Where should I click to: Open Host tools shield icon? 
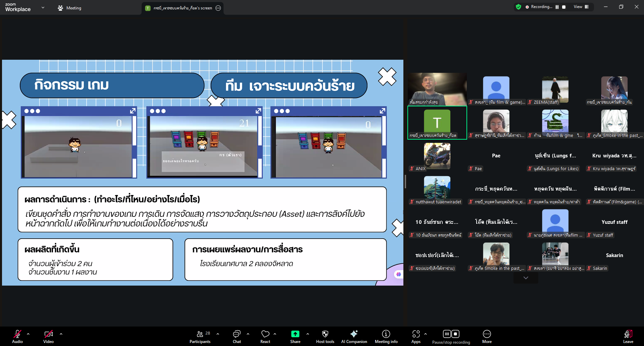pos(325,336)
